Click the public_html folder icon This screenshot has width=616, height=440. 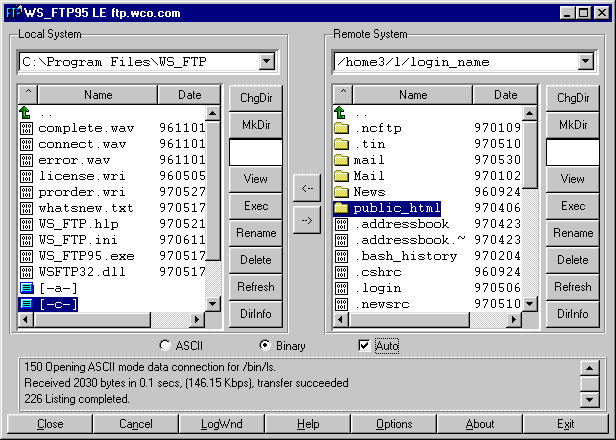pos(341,208)
